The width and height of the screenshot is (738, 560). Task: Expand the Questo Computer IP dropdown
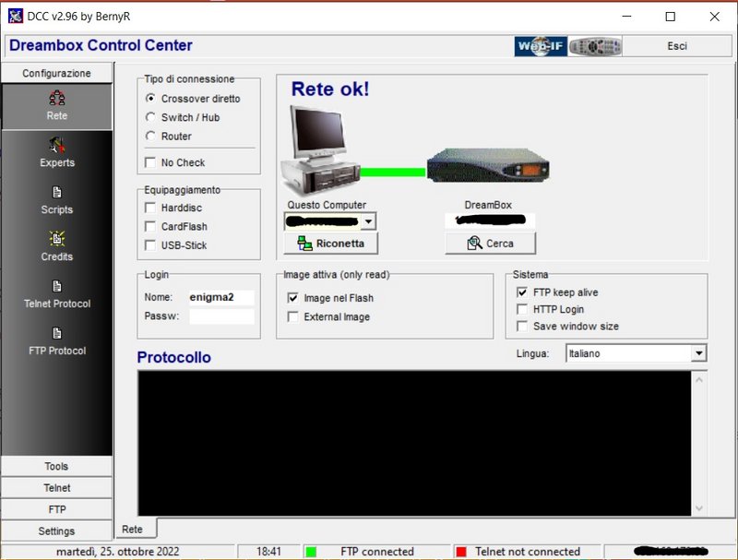pos(368,220)
